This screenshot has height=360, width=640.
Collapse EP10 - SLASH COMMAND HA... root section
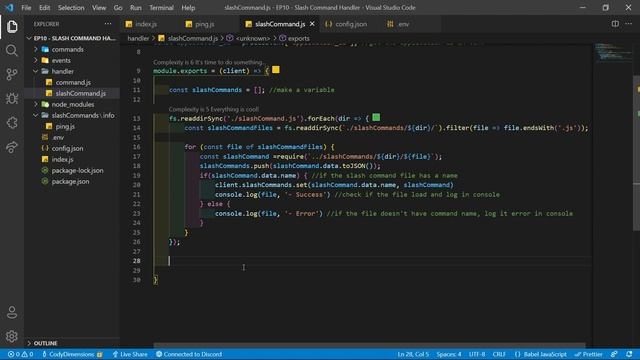[x=72, y=38]
